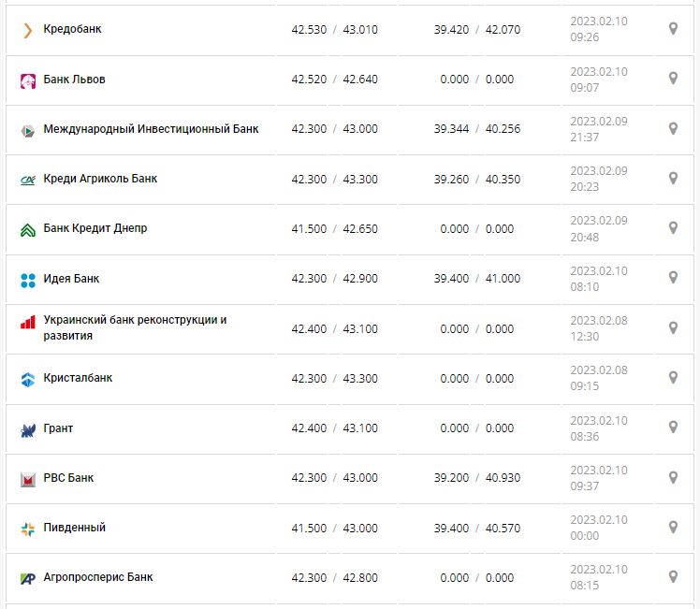The width and height of the screenshot is (700, 609).
Task: Click the Идея Банк logo icon
Action: tap(27, 280)
